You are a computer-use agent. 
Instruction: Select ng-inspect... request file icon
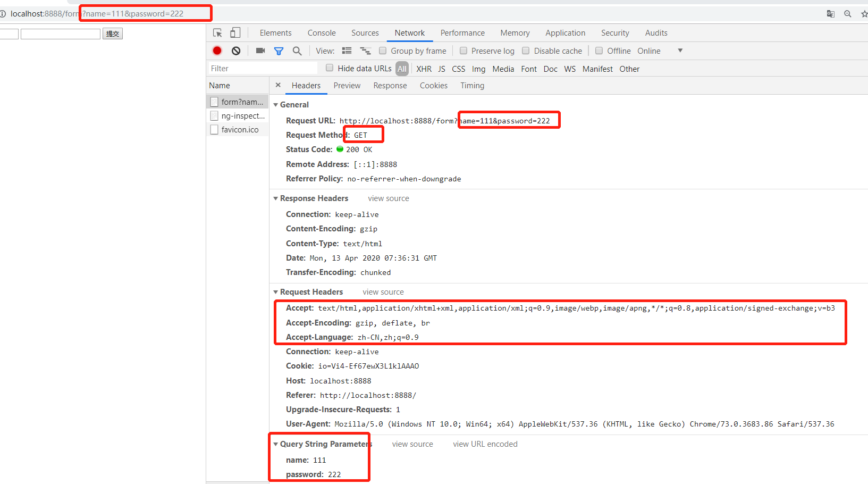tap(214, 115)
